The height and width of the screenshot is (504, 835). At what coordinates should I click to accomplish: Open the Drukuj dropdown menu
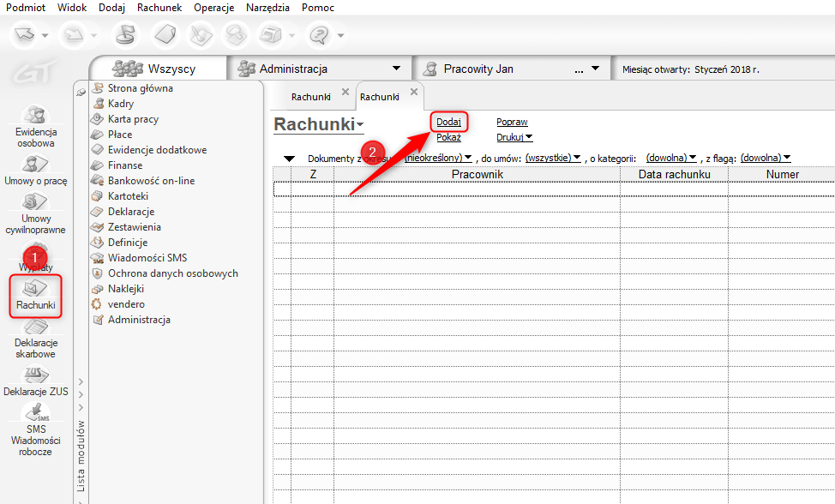514,137
